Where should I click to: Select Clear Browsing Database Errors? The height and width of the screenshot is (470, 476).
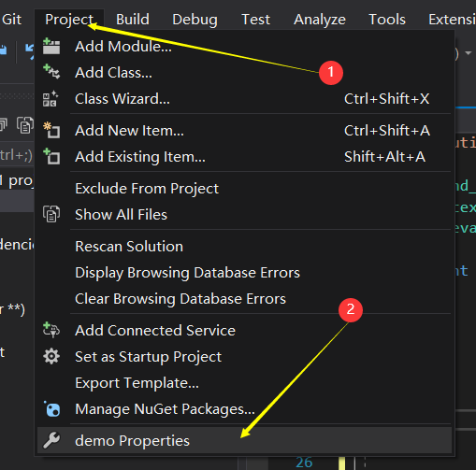click(x=244, y=298)
